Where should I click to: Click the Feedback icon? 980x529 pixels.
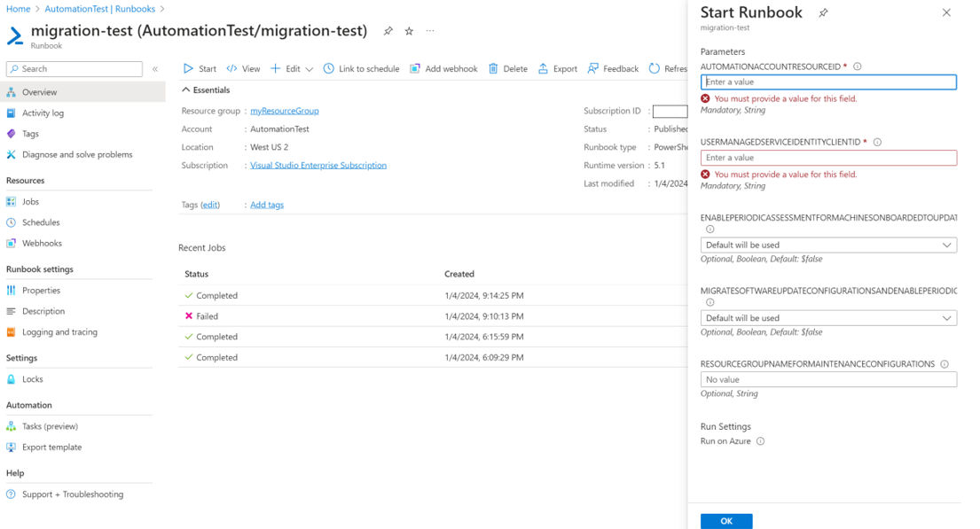593,69
